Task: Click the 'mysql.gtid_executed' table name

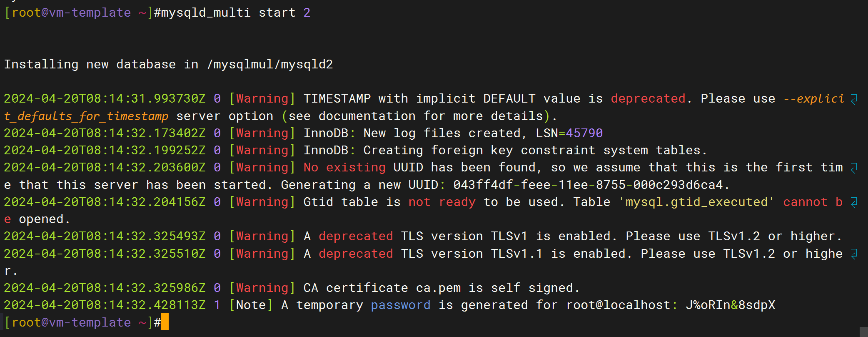Action: [696, 202]
